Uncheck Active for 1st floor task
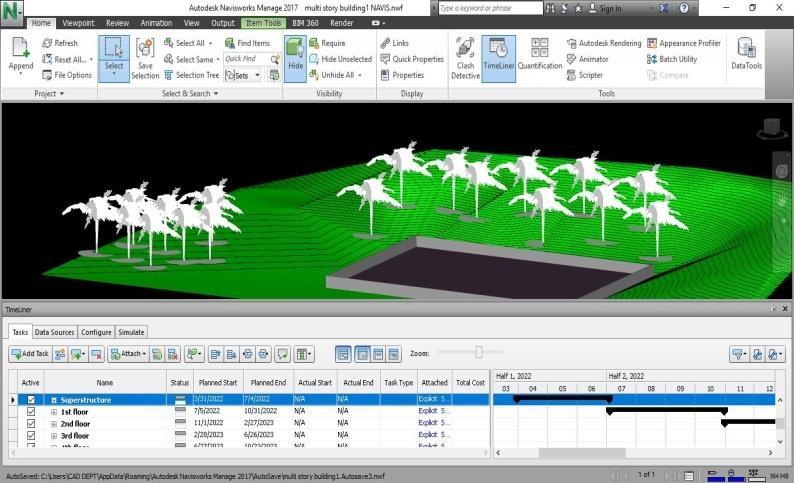794x483 pixels. click(31, 412)
